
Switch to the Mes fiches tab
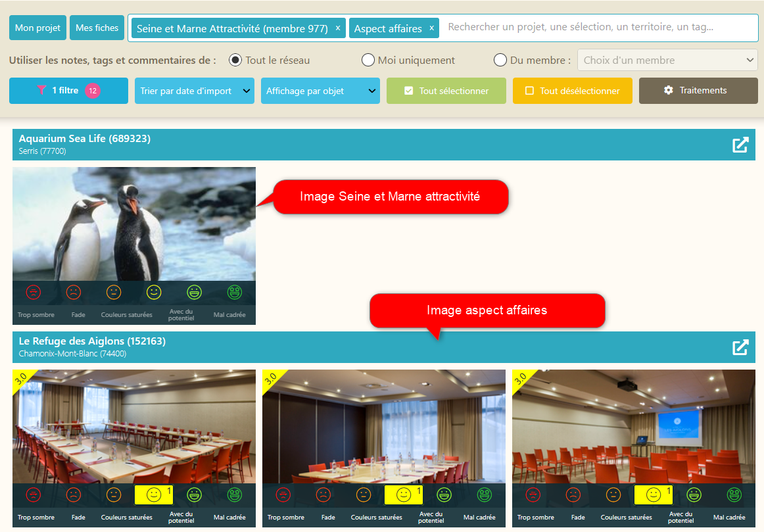coord(97,28)
